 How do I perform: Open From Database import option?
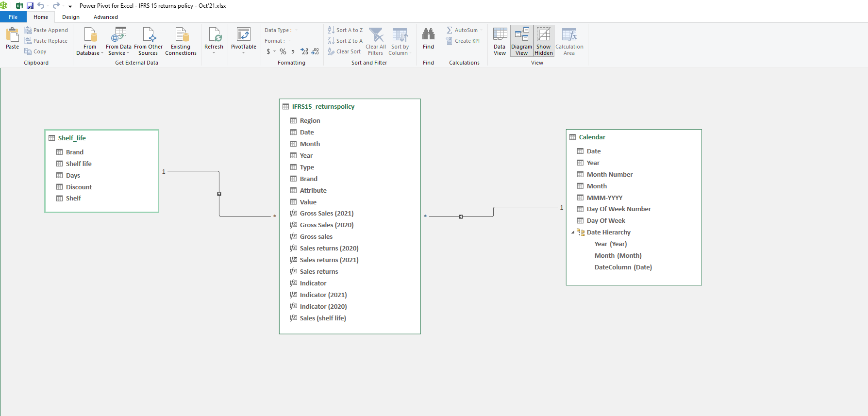[x=90, y=41]
